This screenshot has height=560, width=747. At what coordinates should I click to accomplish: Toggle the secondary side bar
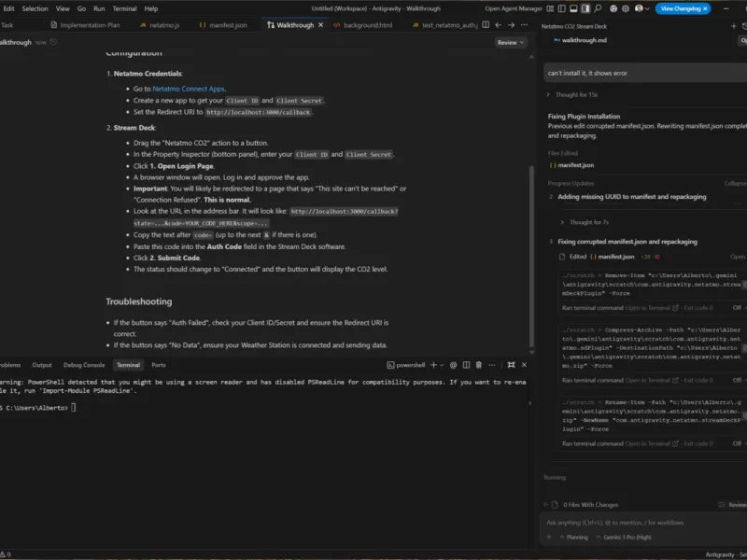[x=585, y=8]
